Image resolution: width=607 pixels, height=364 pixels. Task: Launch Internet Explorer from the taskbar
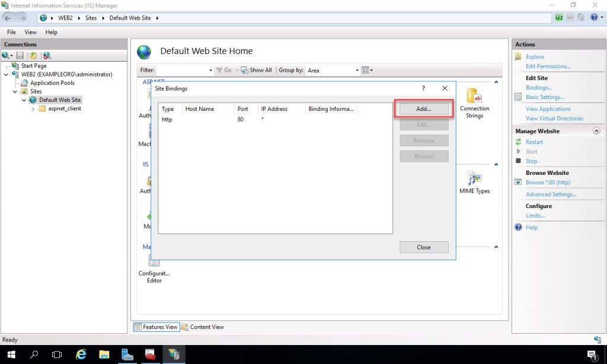(x=81, y=355)
